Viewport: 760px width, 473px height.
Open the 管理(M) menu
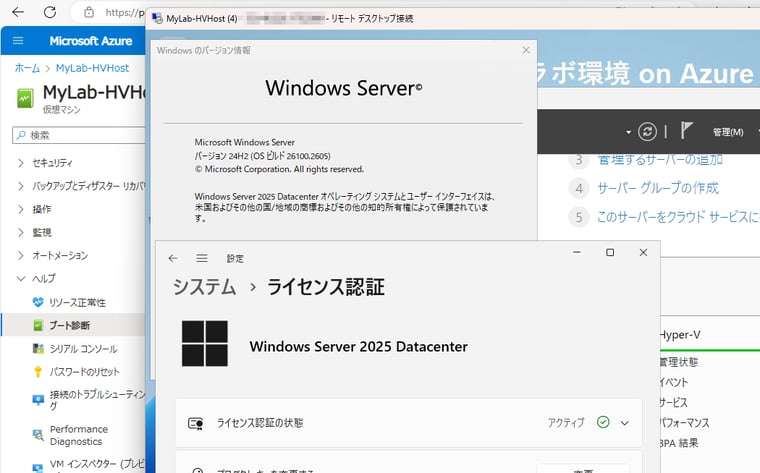pyautogui.click(x=728, y=132)
